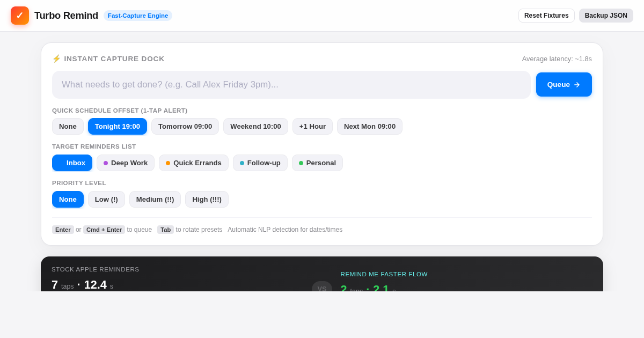Select the Personal list

click(317, 163)
